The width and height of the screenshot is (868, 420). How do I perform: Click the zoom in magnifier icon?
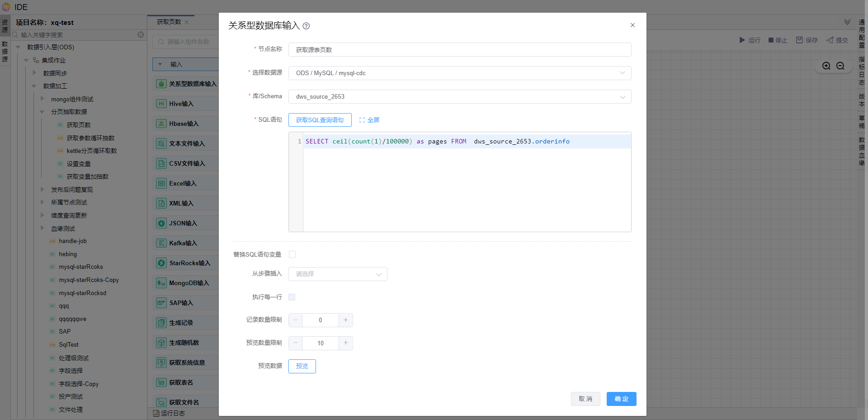tap(826, 66)
